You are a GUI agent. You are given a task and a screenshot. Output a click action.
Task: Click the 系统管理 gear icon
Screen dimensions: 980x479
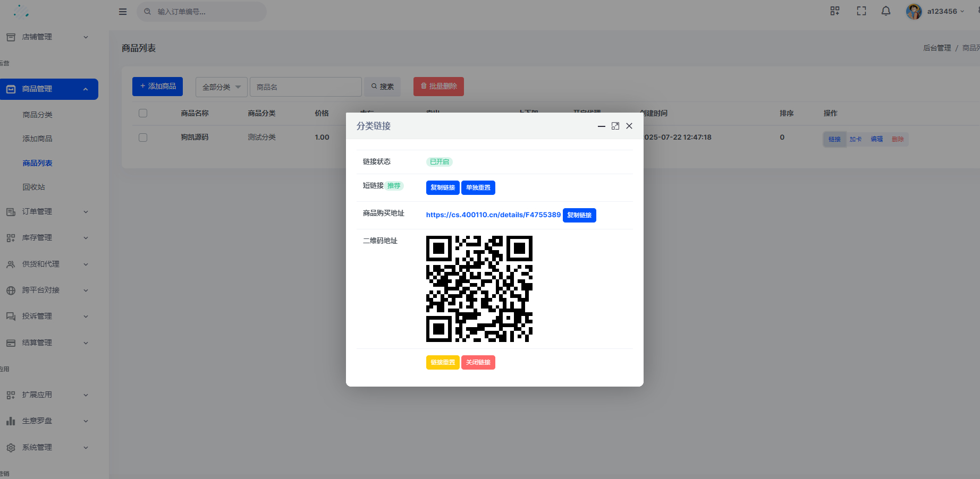(11, 448)
